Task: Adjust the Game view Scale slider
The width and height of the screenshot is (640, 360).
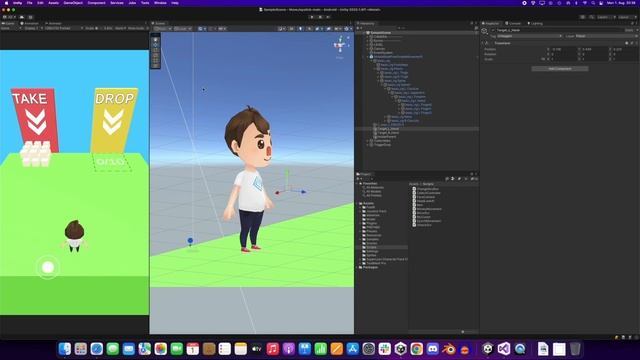Action: click(98, 29)
